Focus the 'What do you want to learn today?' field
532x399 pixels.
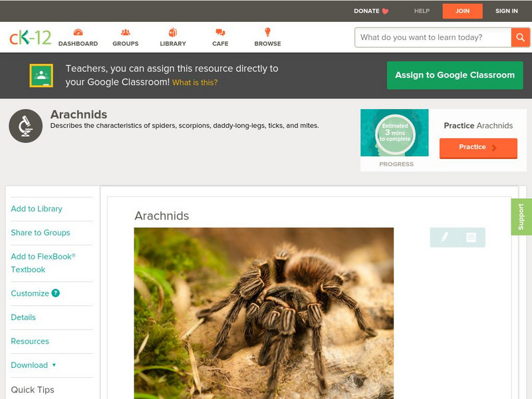(433, 37)
